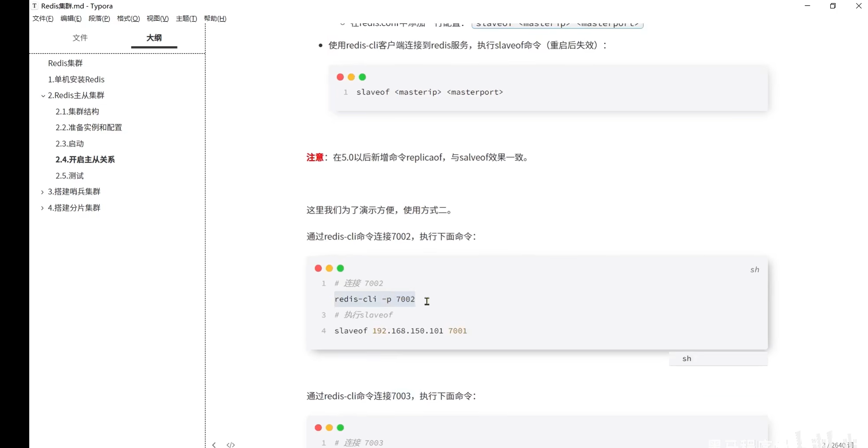The image size is (868, 448).
Task: Jump to 2.5.测试 in outline
Action: (69, 176)
